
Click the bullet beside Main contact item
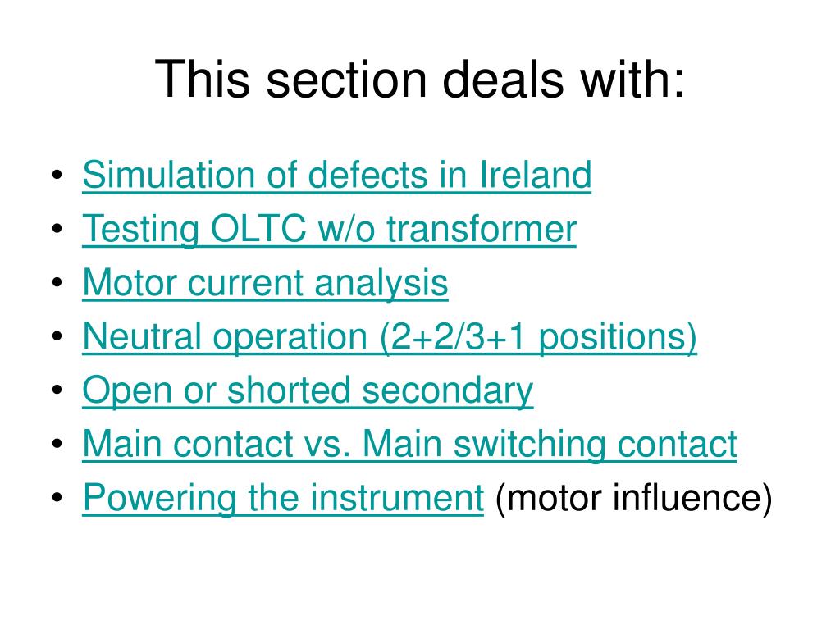(57, 444)
